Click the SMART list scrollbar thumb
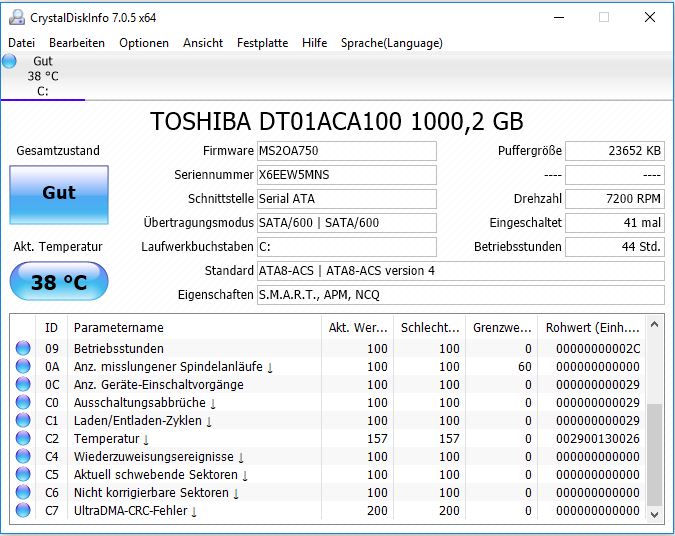The width and height of the screenshot is (675, 536). click(x=654, y=455)
